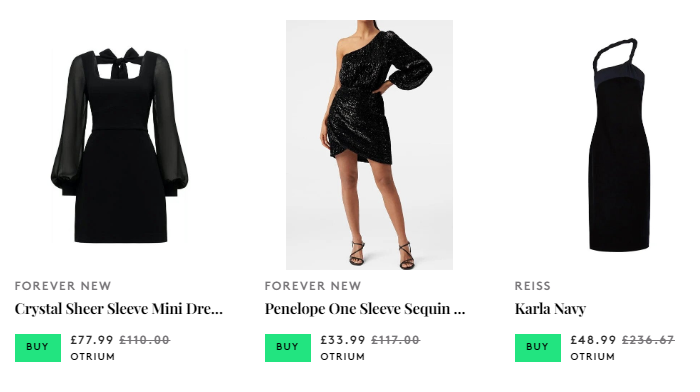Viewport: 700px width, 392px height.
Task: Click the crossed-out £110.00 original price
Action: (145, 340)
